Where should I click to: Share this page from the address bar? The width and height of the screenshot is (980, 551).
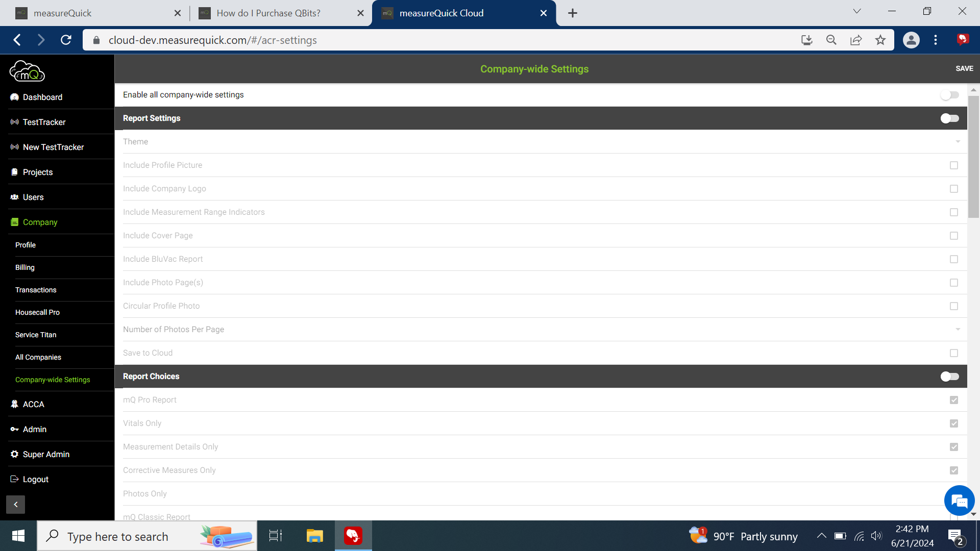point(856,40)
